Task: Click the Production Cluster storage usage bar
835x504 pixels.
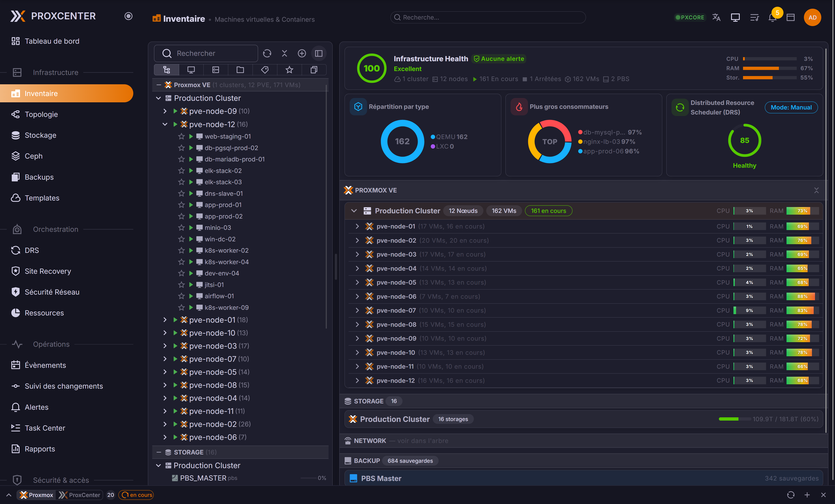Action: [x=735, y=419]
